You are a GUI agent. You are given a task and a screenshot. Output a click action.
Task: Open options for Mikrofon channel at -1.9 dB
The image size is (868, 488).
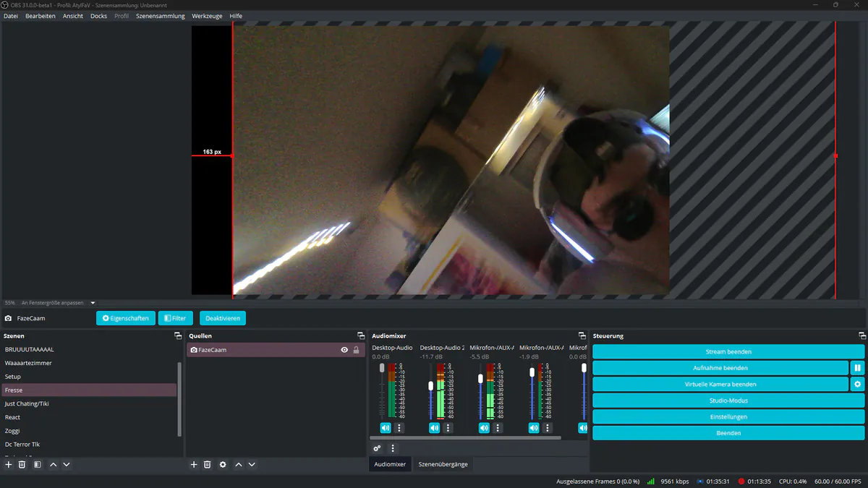pos(547,428)
